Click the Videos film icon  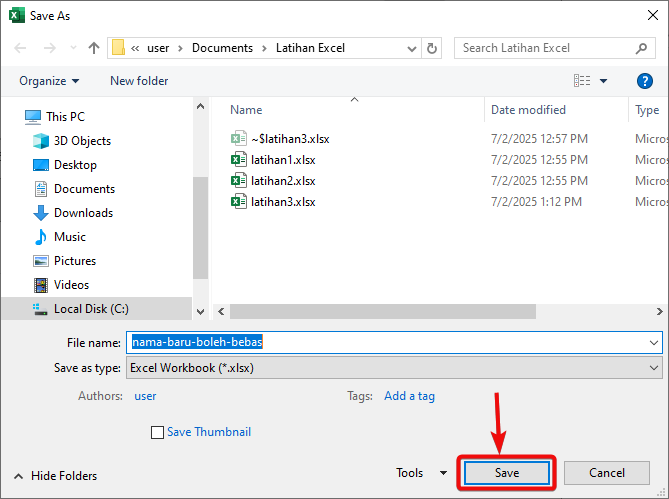click(x=41, y=285)
